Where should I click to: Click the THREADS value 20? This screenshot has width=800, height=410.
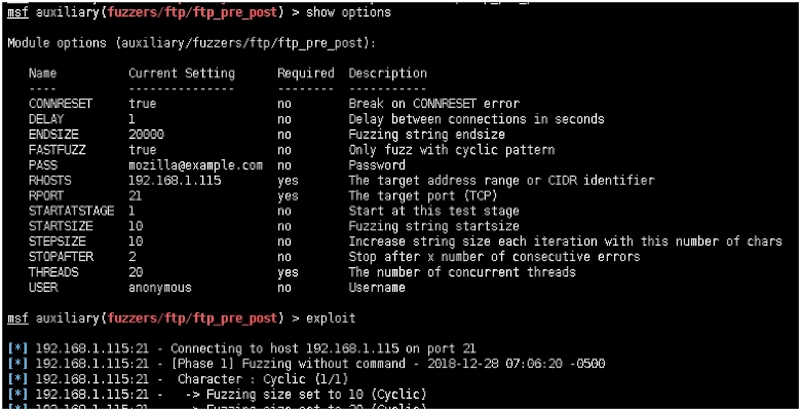point(135,272)
